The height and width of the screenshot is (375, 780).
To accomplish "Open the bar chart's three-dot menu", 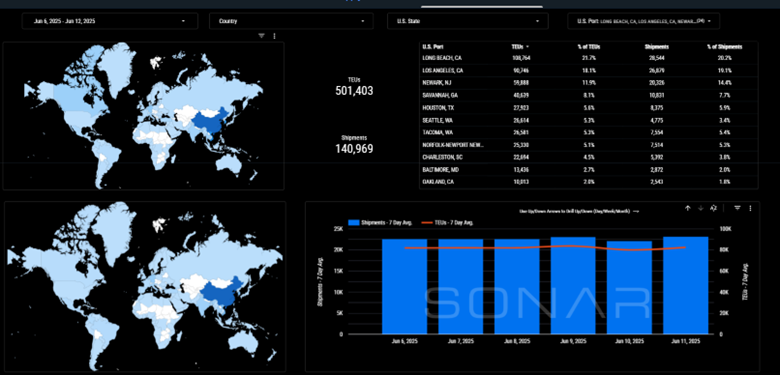I will 750,208.
